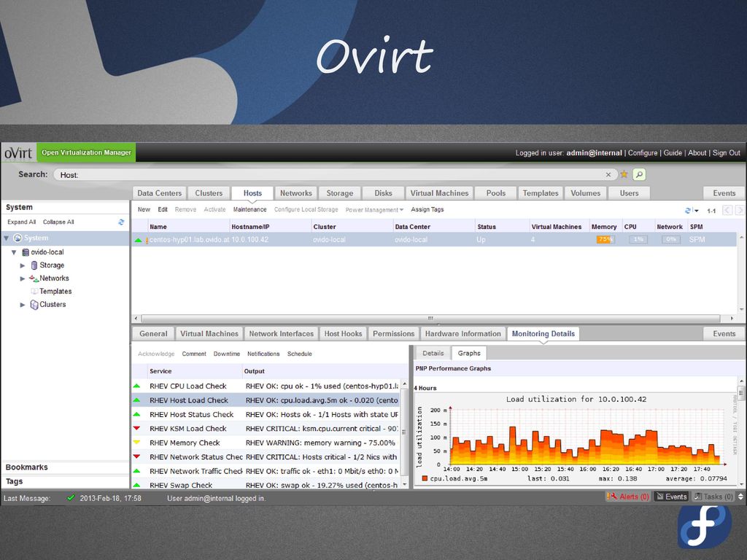Click the System globe icon in tree
The image size is (747, 560).
18,238
